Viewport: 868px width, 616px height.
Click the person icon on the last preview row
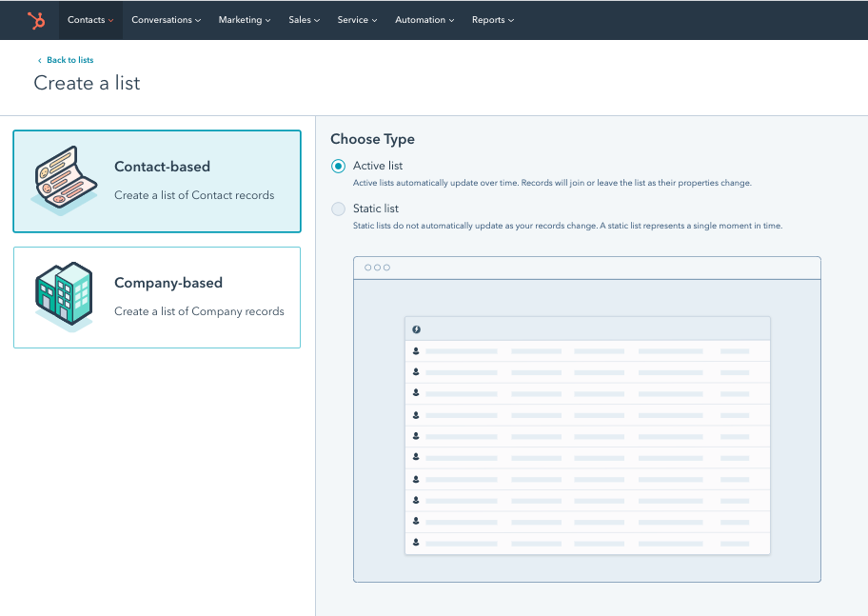tap(416, 542)
